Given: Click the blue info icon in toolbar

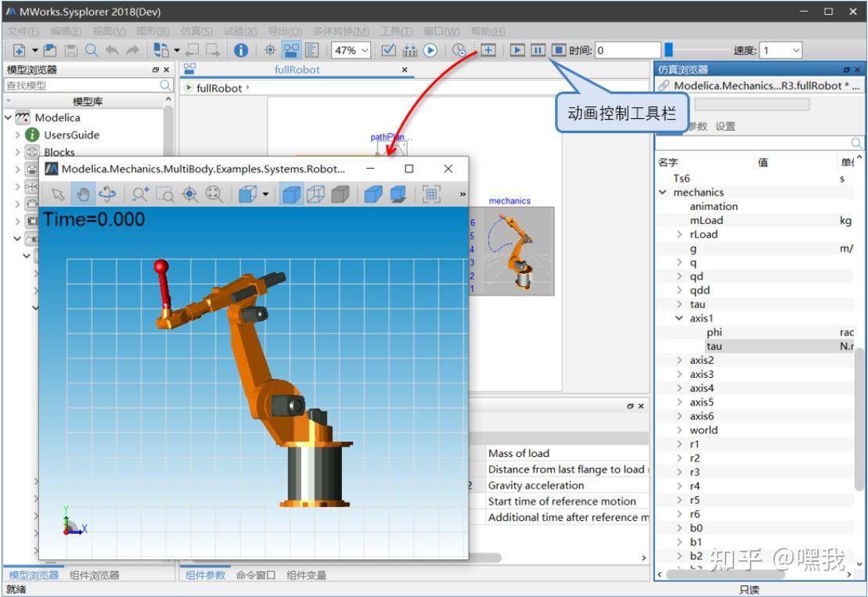Looking at the screenshot, I should (241, 50).
